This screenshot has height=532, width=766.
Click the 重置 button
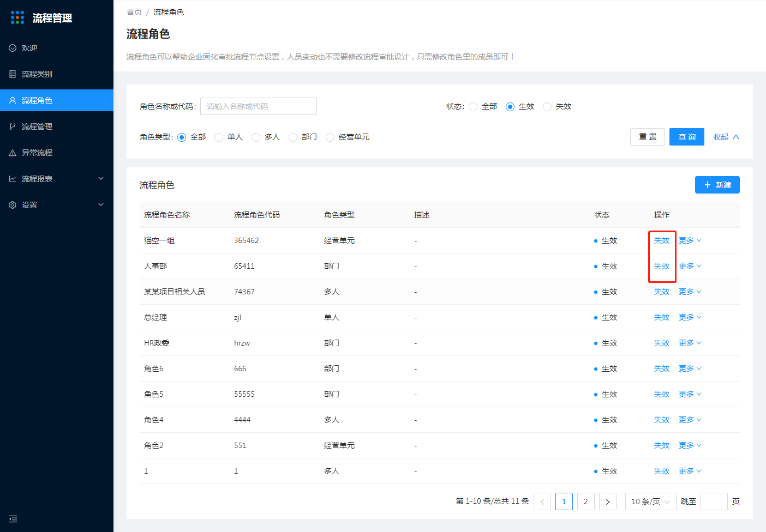(648, 137)
